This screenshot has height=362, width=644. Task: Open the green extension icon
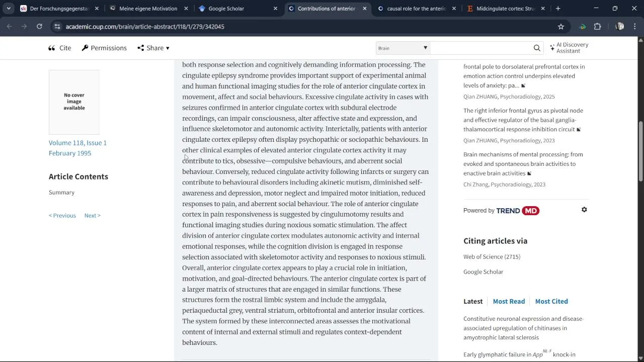coord(583,26)
